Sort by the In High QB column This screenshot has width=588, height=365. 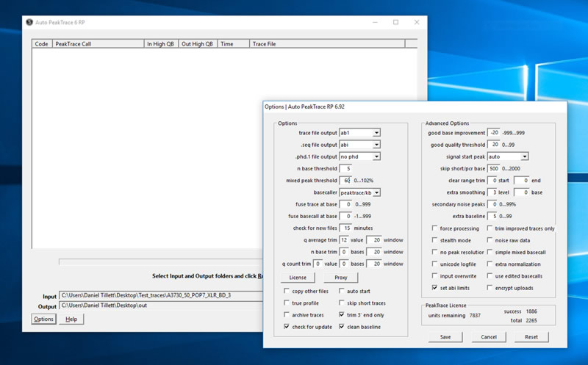coord(161,44)
